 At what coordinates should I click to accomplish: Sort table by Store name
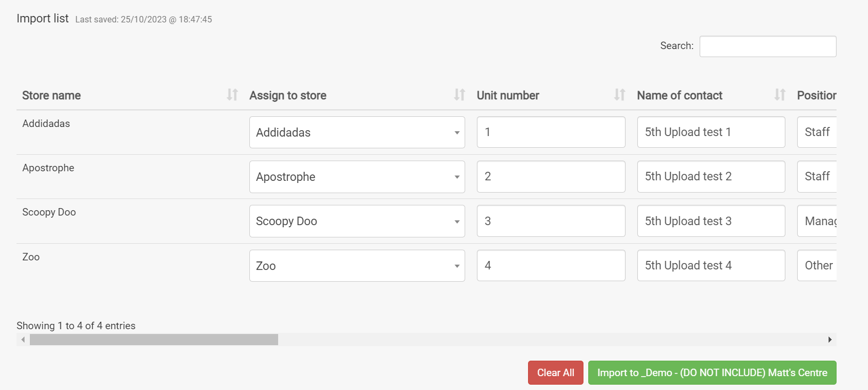[51, 95]
